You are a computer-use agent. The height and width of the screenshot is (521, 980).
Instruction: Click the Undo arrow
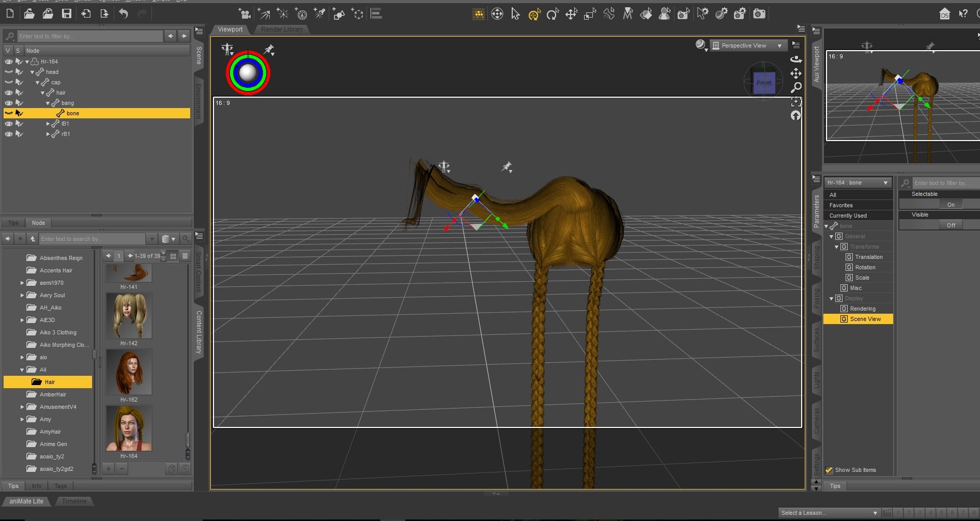[x=123, y=14]
